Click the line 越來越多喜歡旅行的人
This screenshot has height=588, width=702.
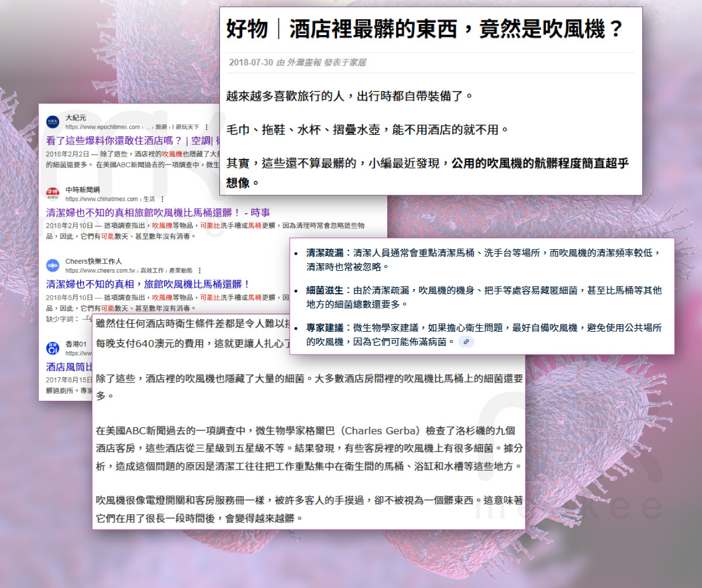348,95
